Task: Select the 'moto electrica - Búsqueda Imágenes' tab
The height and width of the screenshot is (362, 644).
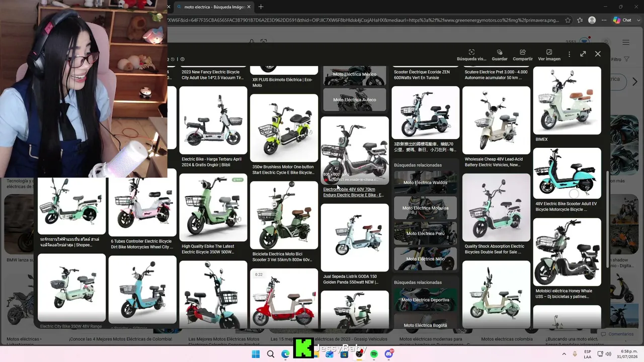Action: (x=213, y=7)
